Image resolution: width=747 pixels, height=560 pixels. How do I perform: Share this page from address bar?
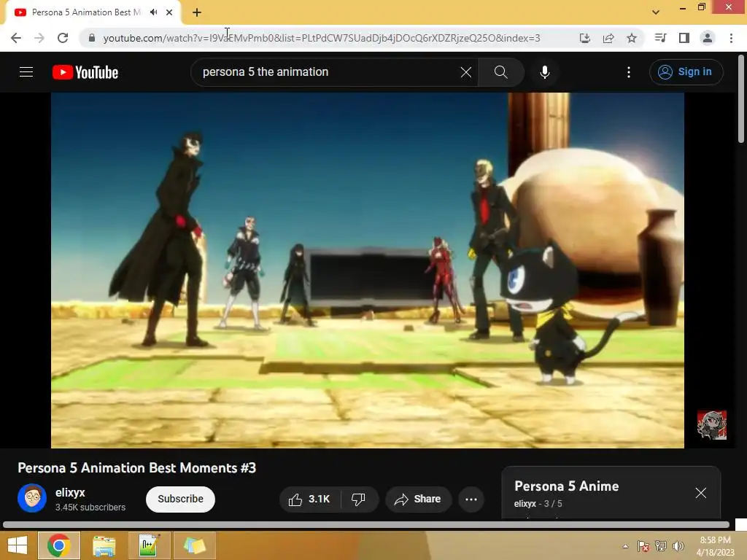[x=608, y=38]
